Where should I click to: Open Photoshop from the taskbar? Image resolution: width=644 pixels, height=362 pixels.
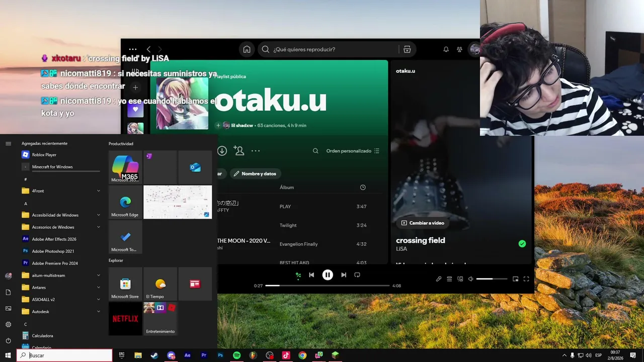[x=220, y=355]
